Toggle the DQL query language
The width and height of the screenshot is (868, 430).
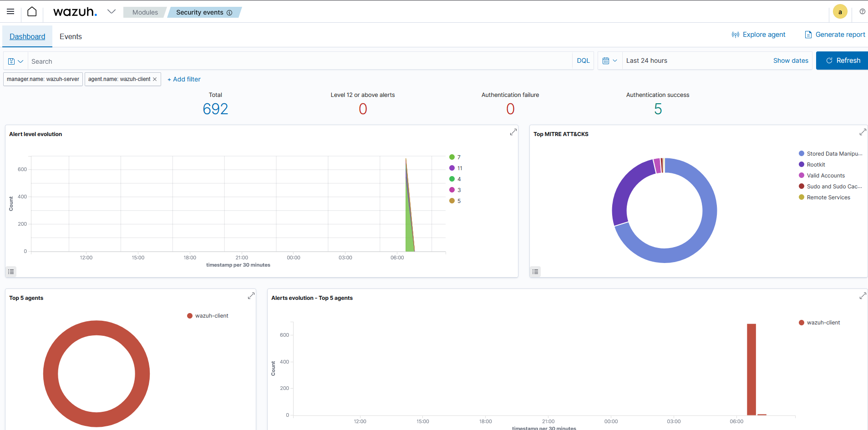tap(583, 61)
